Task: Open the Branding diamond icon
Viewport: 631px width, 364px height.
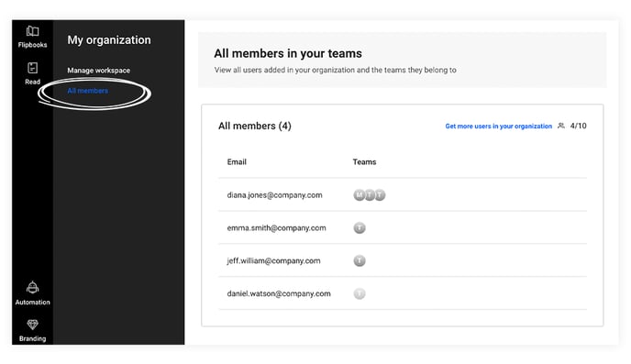Action: [x=33, y=325]
